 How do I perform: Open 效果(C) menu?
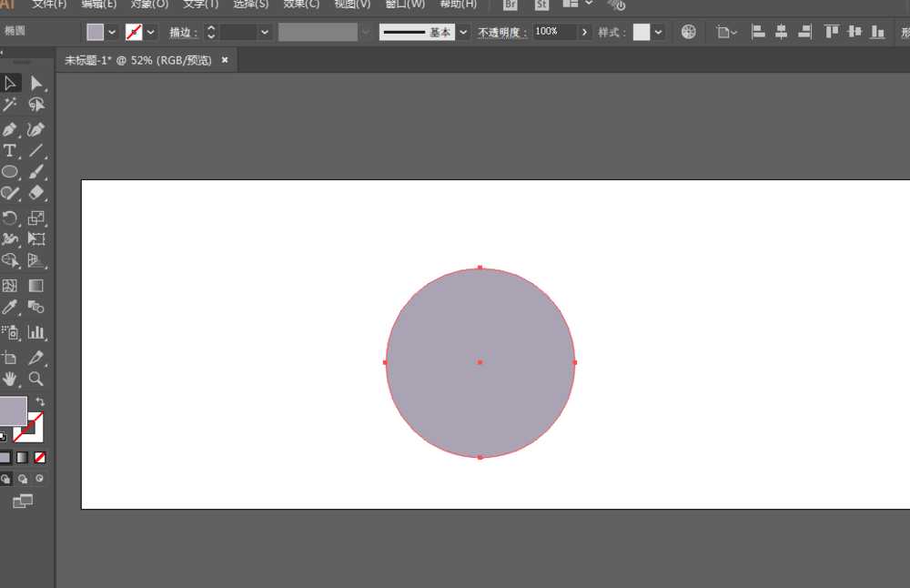(x=301, y=4)
